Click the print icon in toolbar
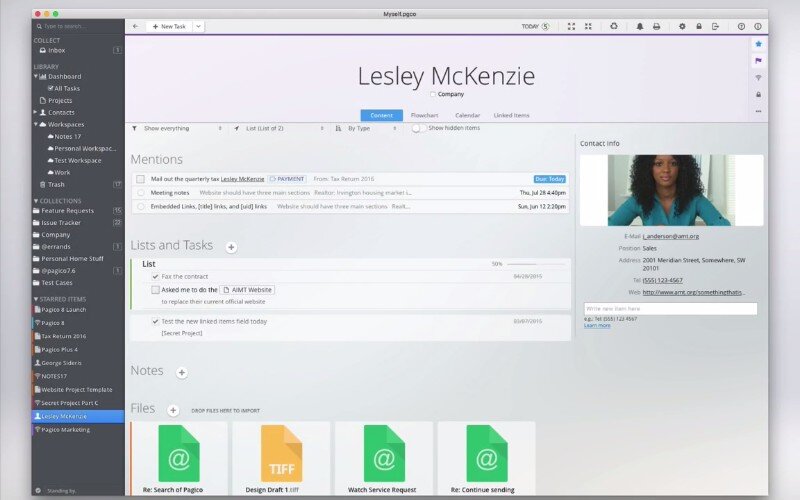The width and height of the screenshot is (800, 500). 656,26
